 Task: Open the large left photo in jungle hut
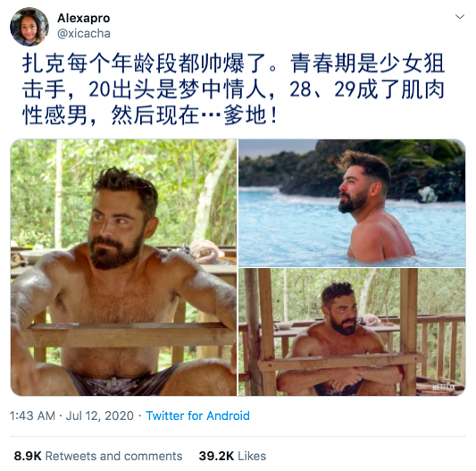pos(123,267)
